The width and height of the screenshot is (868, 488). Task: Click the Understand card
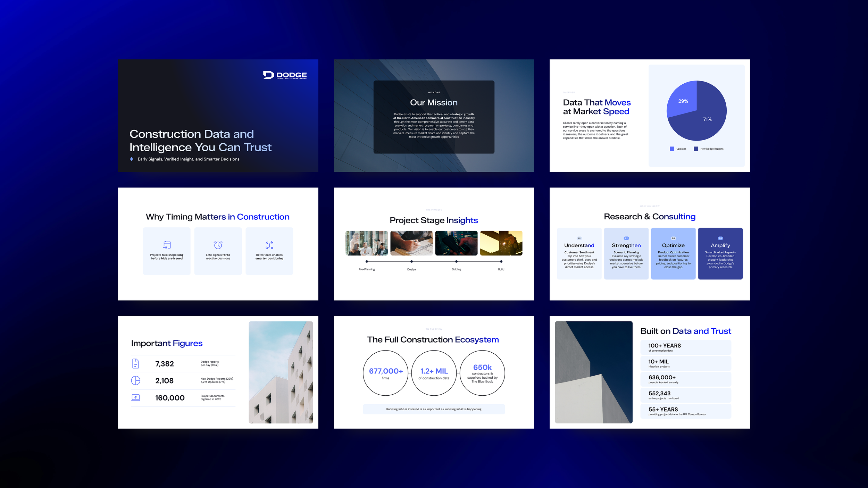click(x=579, y=253)
